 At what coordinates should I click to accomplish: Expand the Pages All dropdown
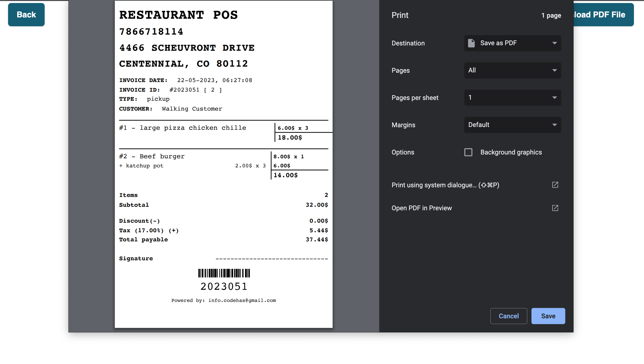pyautogui.click(x=512, y=70)
